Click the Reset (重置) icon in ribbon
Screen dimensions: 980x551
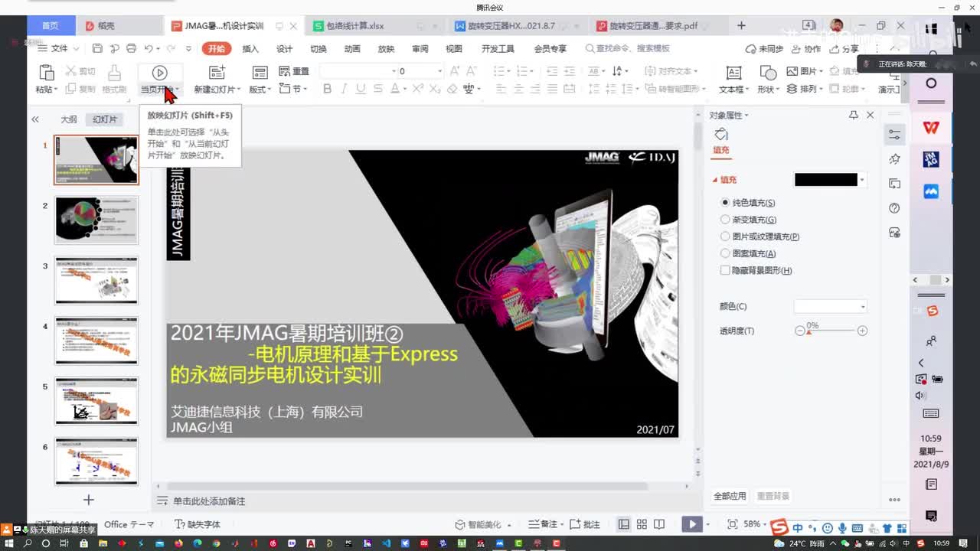285,71
